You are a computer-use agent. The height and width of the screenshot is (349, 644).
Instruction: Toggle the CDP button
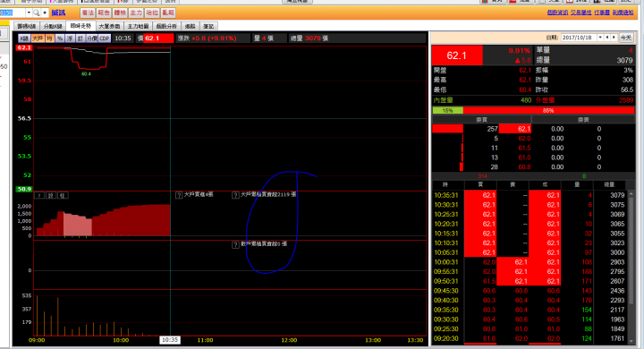pyautogui.click(x=105, y=38)
